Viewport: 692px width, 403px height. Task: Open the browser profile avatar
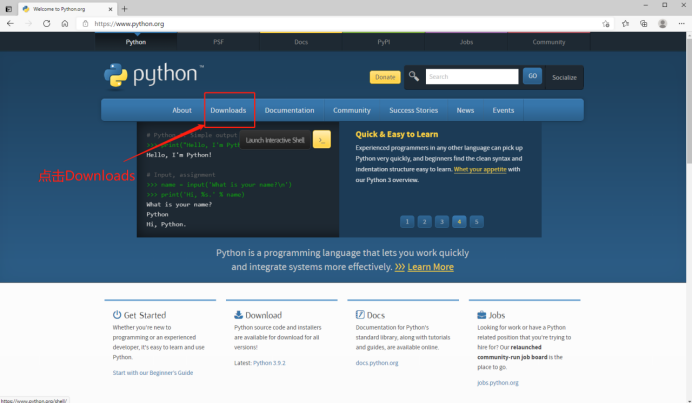click(662, 24)
